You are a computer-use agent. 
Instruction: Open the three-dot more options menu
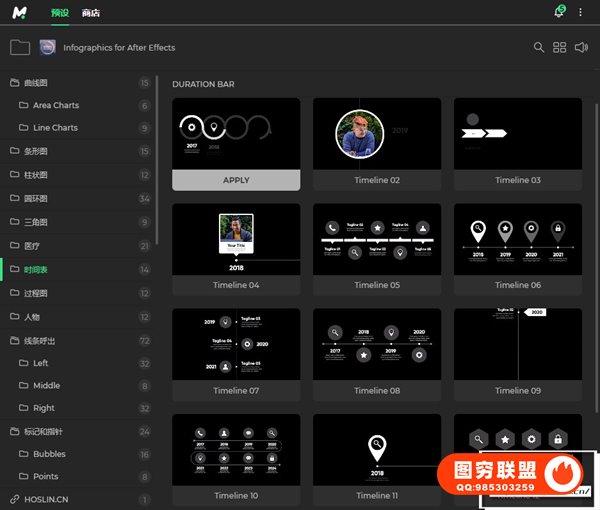pos(580,12)
